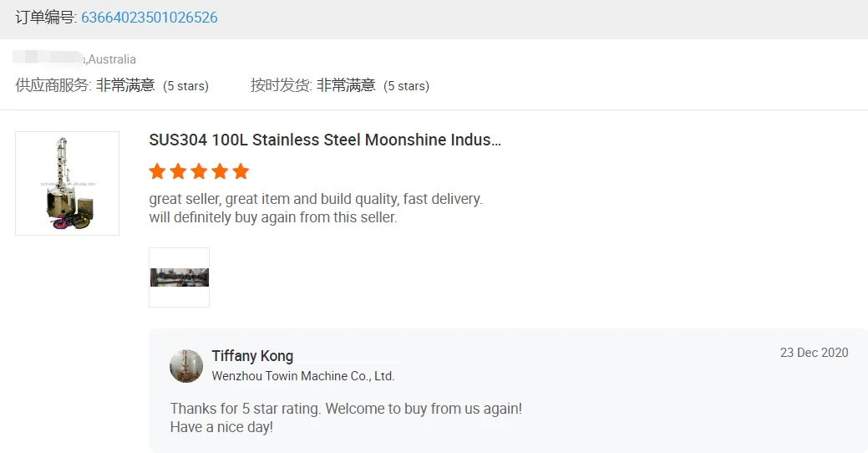868x453 pixels.
Task: Click the third orange rating star
Action: pos(199,171)
